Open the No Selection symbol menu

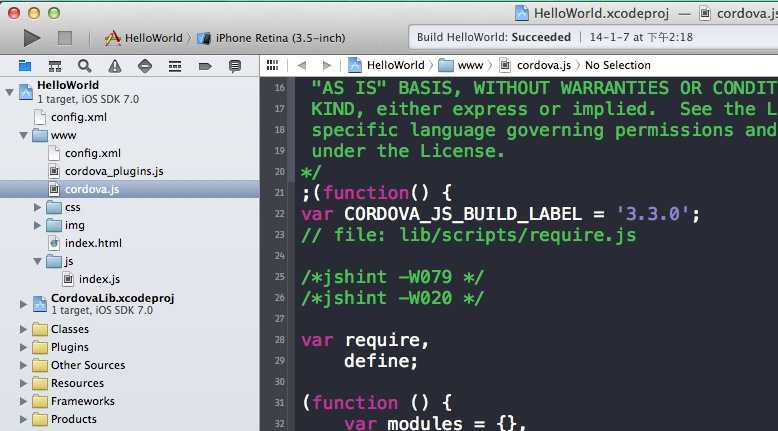click(617, 65)
